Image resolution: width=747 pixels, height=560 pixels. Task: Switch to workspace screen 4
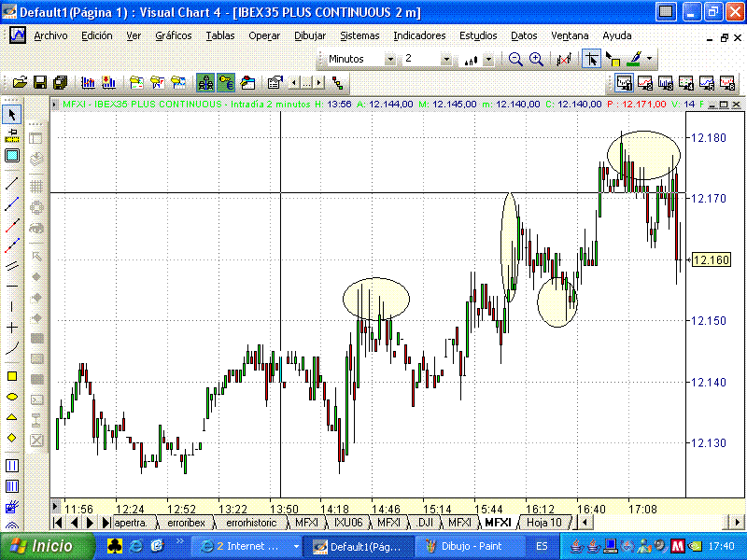(686, 83)
